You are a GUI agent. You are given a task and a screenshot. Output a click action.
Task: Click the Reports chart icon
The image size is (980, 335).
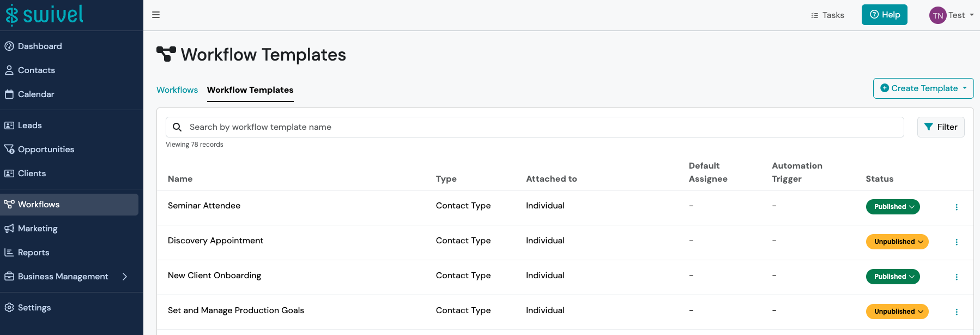click(x=9, y=253)
